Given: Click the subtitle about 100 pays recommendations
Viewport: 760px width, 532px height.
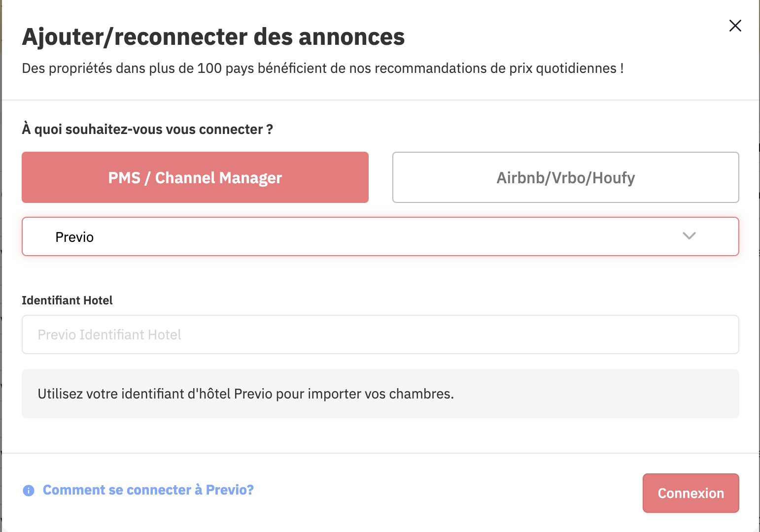Looking at the screenshot, I should tap(323, 68).
